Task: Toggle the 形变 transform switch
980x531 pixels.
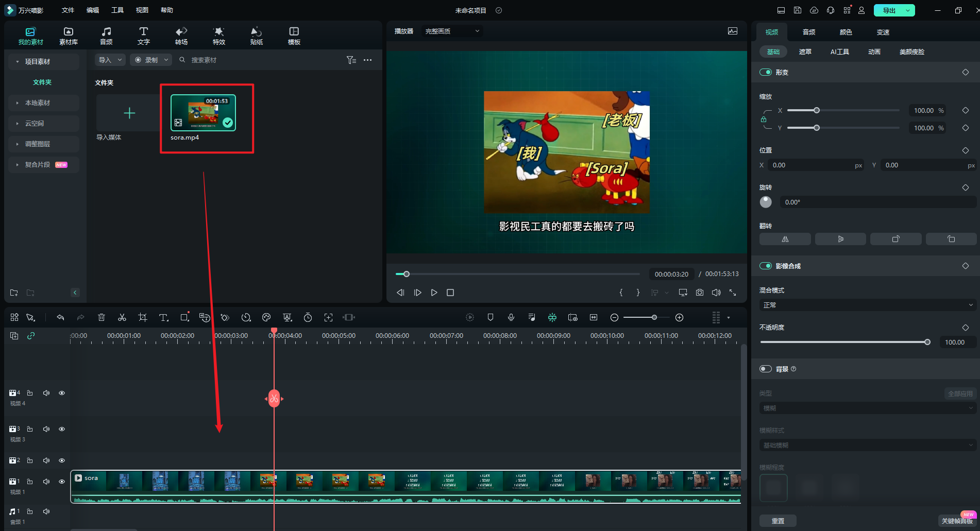Action: click(x=765, y=72)
